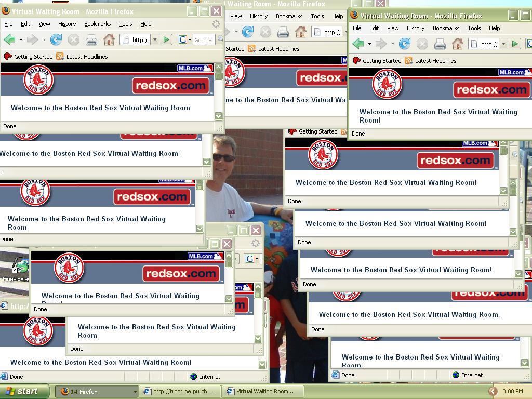The width and height of the screenshot is (532, 399).
Task: Click redsox.com banner in top-left window
Action: point(170,86)
